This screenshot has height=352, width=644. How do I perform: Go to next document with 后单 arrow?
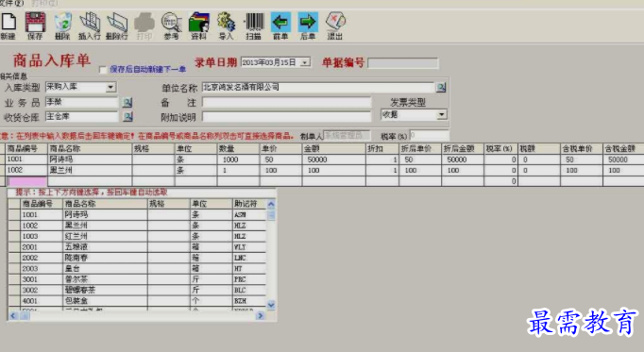coord(308,25)
